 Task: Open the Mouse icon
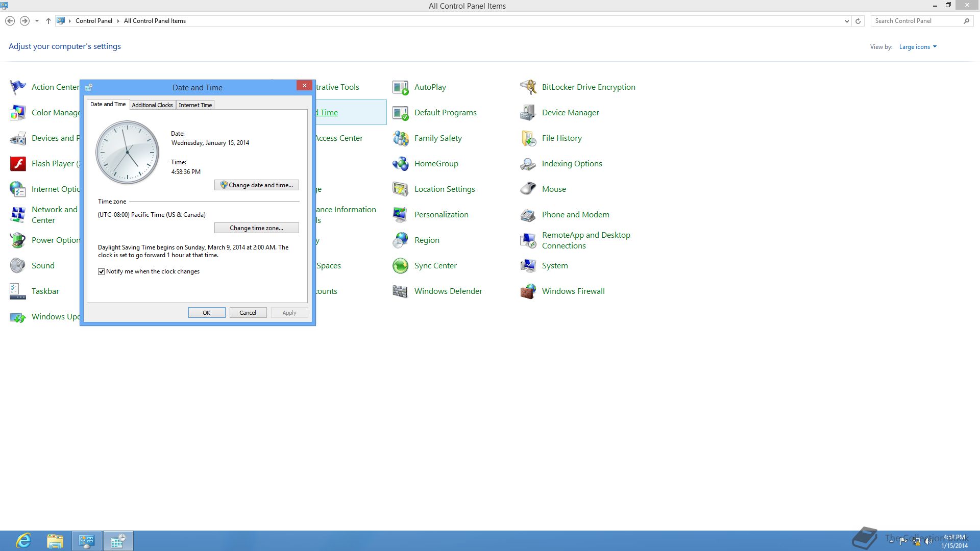(x=528, y=189)
